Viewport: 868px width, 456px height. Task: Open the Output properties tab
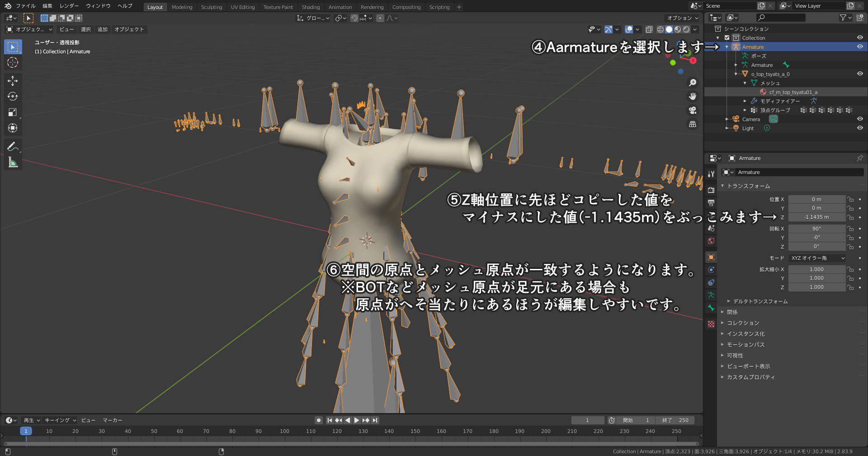click(711, 202)
